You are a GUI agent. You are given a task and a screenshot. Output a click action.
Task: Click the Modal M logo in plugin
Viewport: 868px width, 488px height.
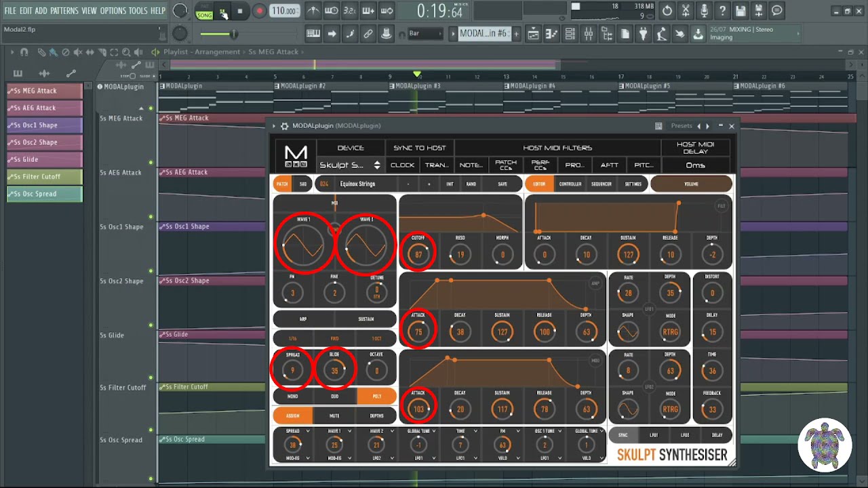pos(296,157)
